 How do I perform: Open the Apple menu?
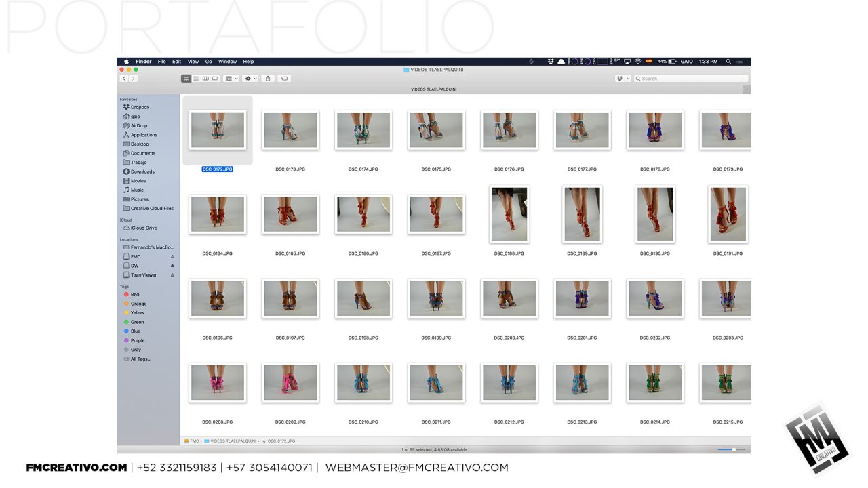pos(126,62)
